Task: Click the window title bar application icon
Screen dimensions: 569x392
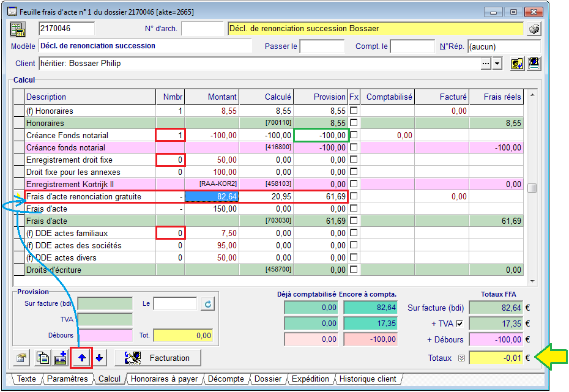Action: click(x=12, y=12)
